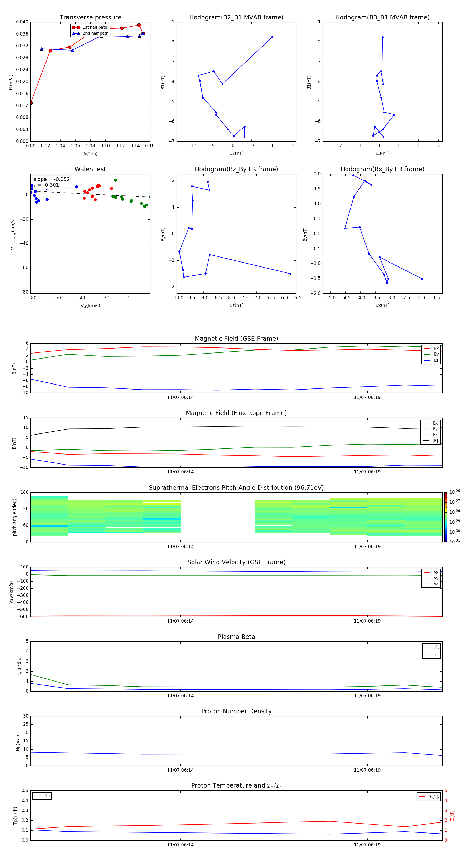Click the 'B3(nT)' x-axis label
The width and height of the screenshot is (473, 868).
[x=382, y=154]
